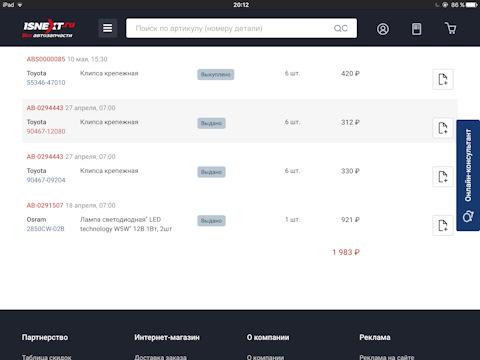This screenshot has width=480, height=360.
Task: Open order AB-0291507 link
Action: [45, 206]
